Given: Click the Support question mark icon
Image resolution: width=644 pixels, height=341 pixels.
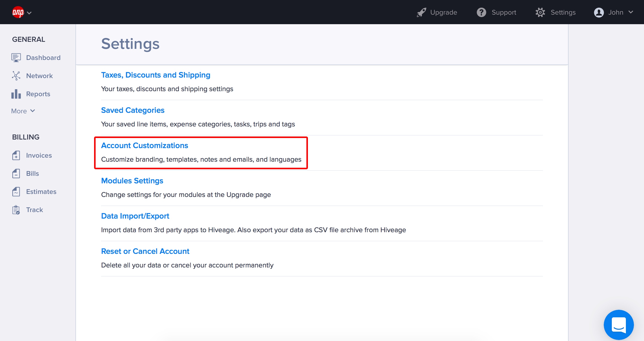Looking at the screenshot, I should click(x=481, y=12).
